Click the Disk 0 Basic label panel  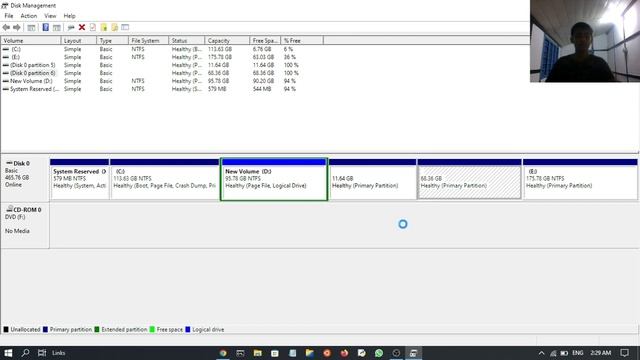pyautogui.click(x=25, y=178)
